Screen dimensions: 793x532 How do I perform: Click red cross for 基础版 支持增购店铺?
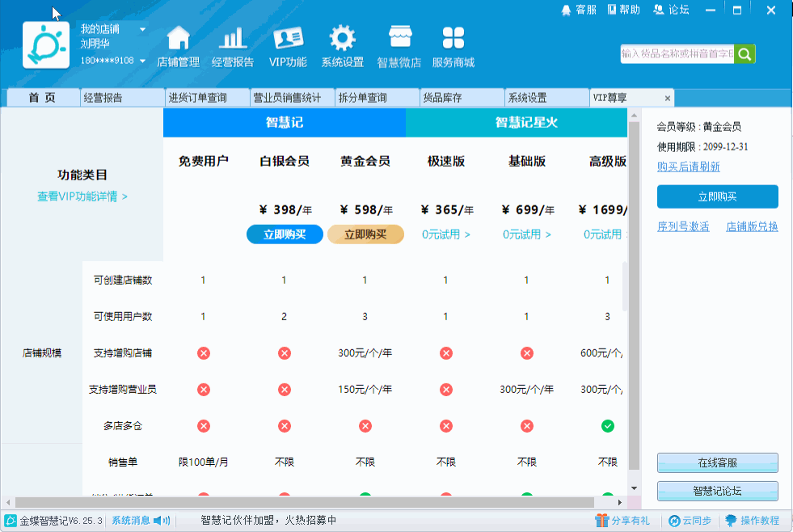[x=527, y=353]
